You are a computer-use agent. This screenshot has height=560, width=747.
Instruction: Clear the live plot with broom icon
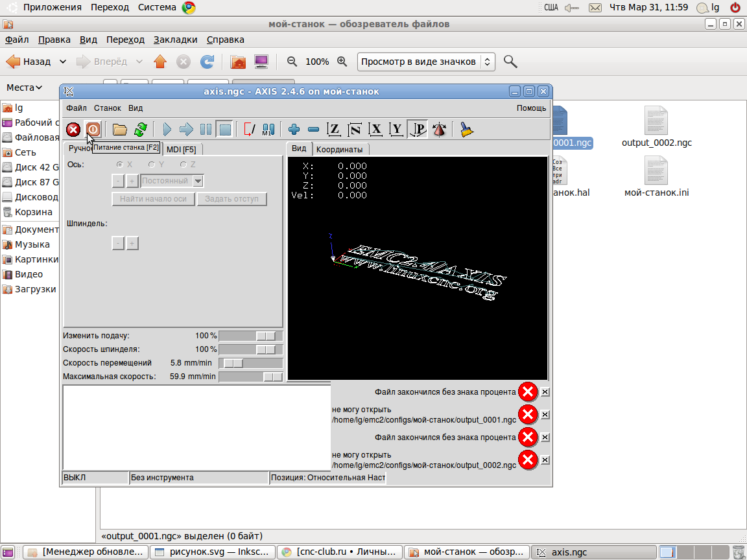tap(466, 130)
